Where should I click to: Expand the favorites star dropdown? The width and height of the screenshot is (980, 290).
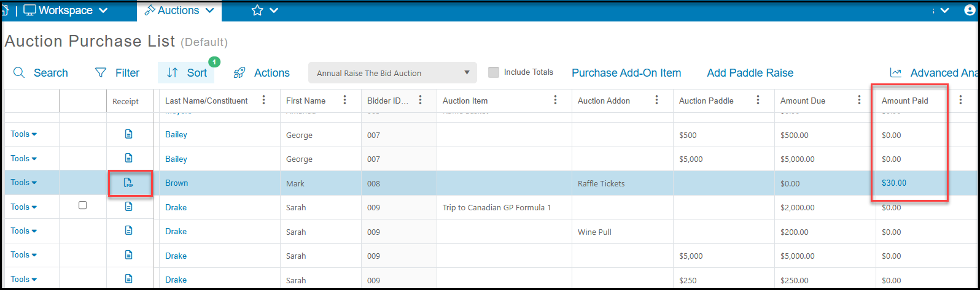click(265, 10)
